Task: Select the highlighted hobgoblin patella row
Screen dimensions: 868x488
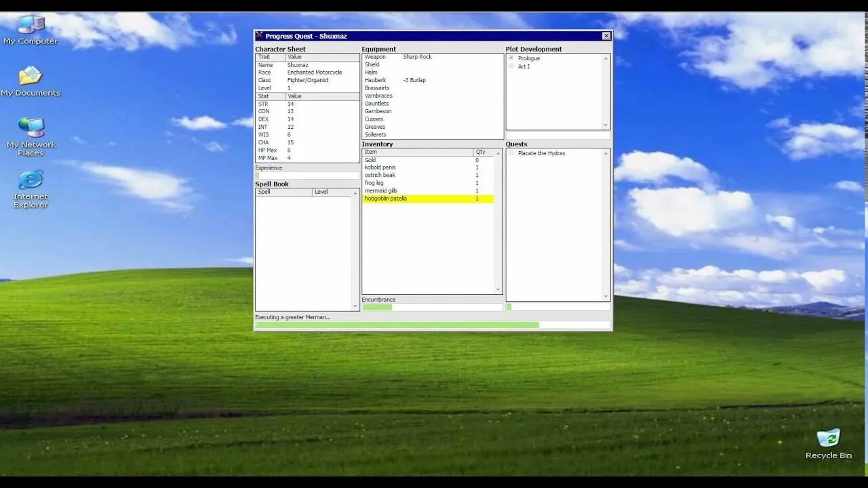Action: point(429,199)
